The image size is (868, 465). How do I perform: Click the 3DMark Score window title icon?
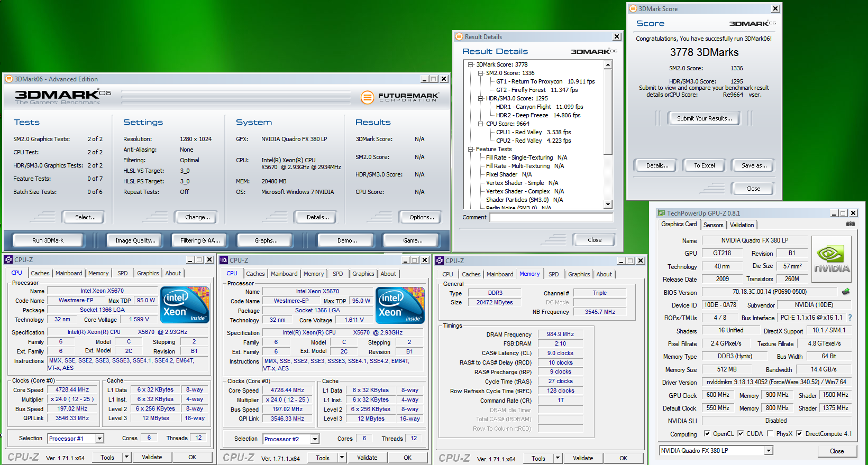pos(633,8)
